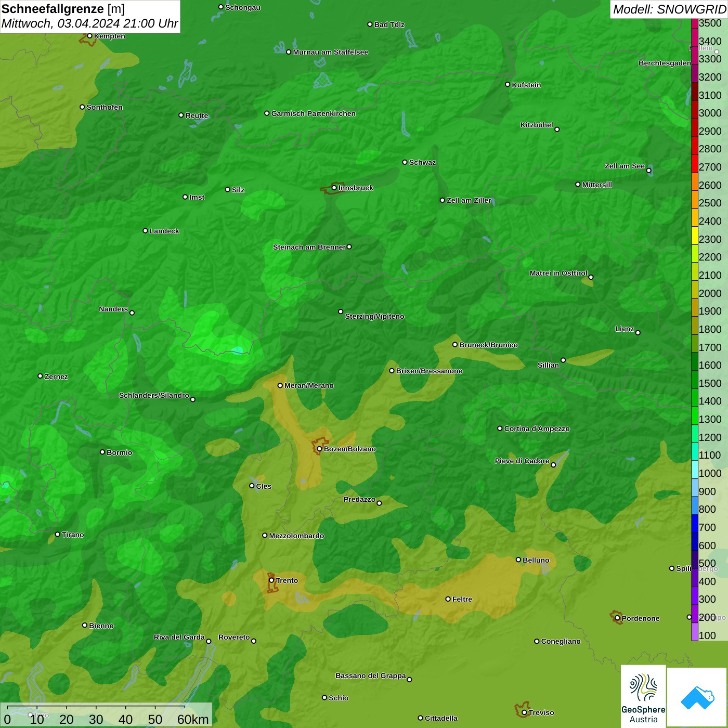Image resolution: width=728 pixels, height=728 pixels.
Task: Click the Nauders location dot
Action: (x=132, y=313)
